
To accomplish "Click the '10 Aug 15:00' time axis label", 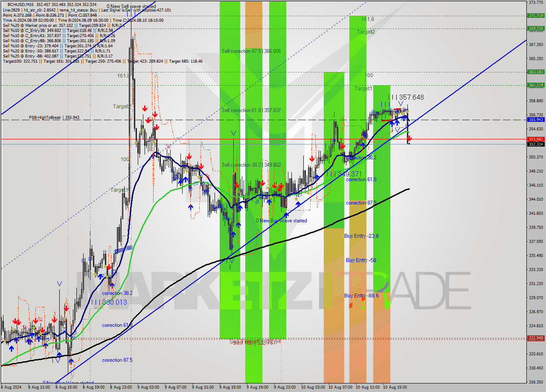I will (x=395, y=387).
